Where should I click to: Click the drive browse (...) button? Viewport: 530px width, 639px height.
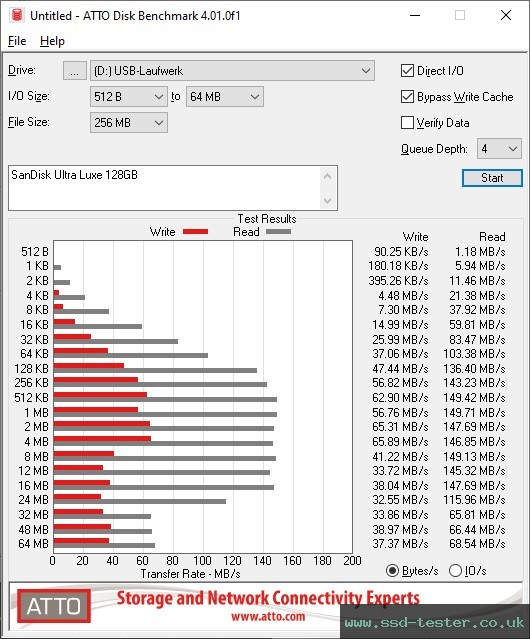point(75,71)
